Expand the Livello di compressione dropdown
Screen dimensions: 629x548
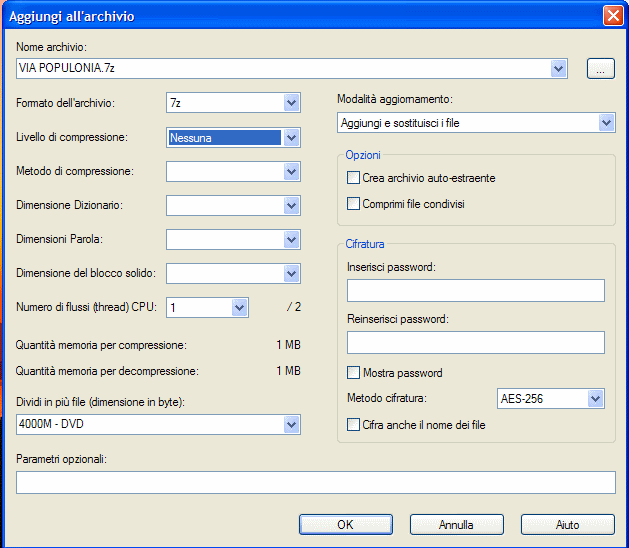tap(233, 138)
